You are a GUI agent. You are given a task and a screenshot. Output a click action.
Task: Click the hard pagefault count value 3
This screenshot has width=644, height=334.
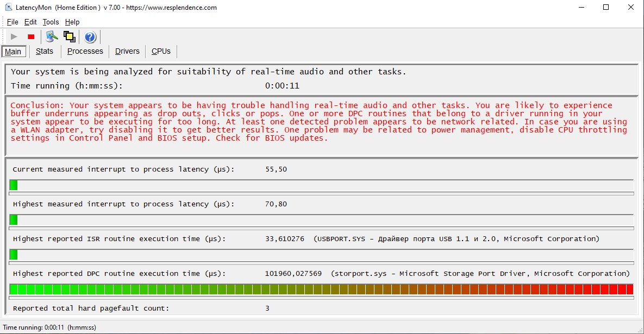[267, 308]
